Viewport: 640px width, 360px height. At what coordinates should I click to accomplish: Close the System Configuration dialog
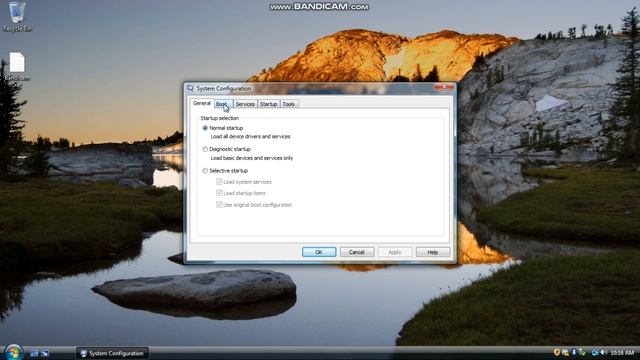(444, 86)
